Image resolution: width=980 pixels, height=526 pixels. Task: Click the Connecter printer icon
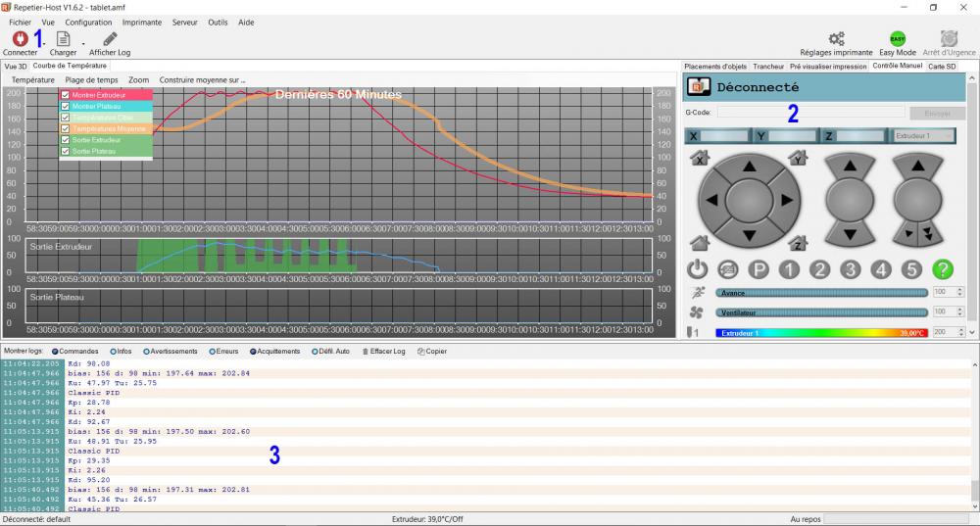[19, 39]
